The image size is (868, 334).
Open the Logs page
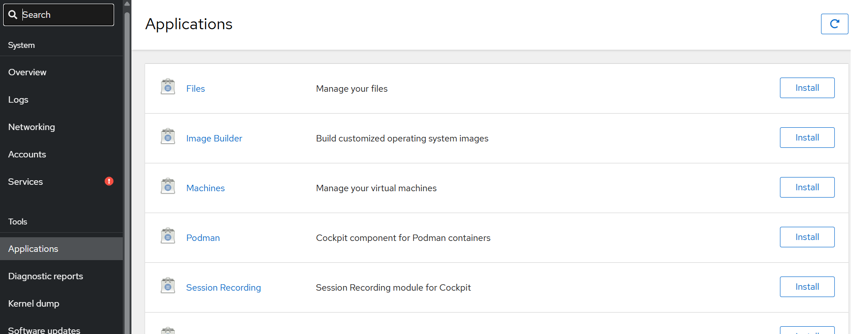click(x=18, y=99)
